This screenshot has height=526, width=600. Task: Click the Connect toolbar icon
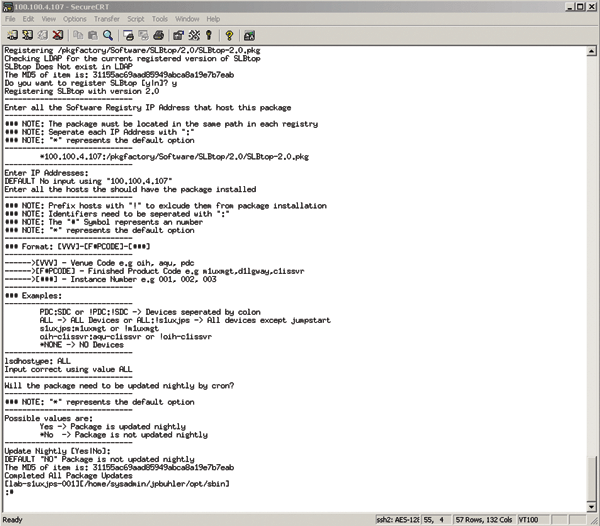click(x=10, y=34)
